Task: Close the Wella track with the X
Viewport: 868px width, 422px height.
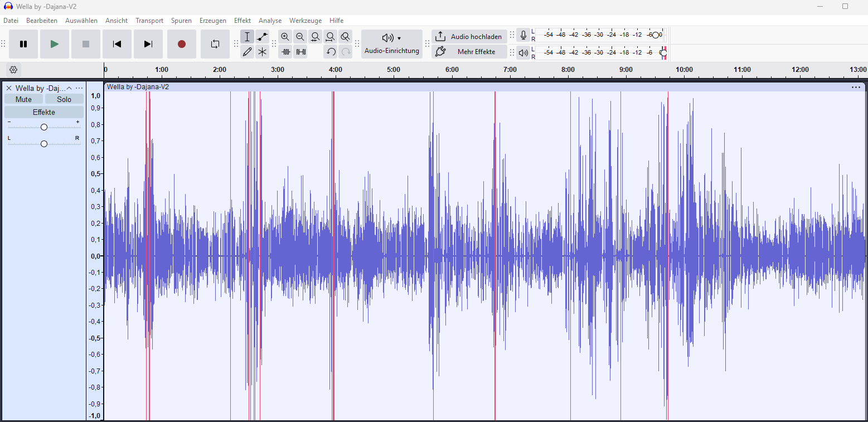Action: [x=9, y=88]
